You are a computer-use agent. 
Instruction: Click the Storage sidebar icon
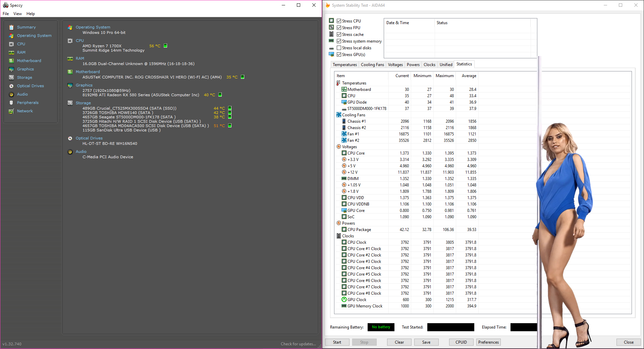[11, 77]
